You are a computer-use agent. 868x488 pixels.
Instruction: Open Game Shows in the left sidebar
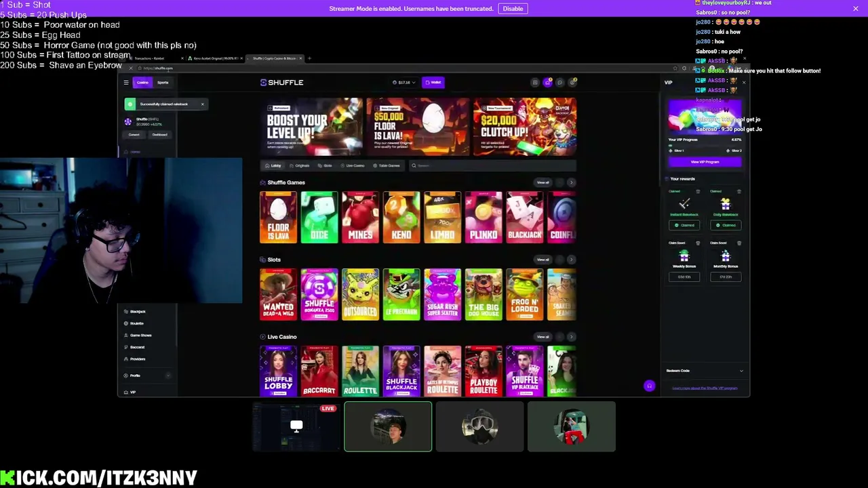[137, 335]
